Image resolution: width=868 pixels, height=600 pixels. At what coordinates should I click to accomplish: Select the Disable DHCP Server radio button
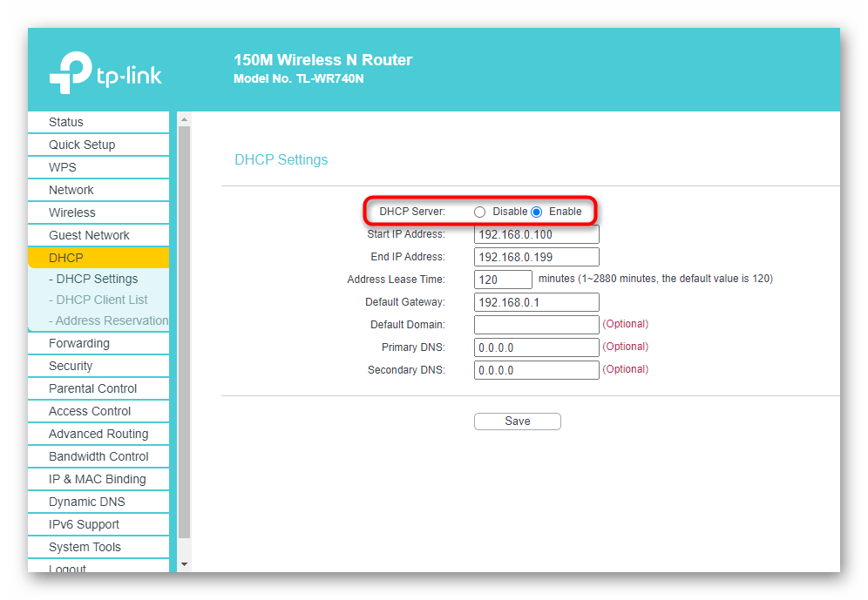click(479, 212)
